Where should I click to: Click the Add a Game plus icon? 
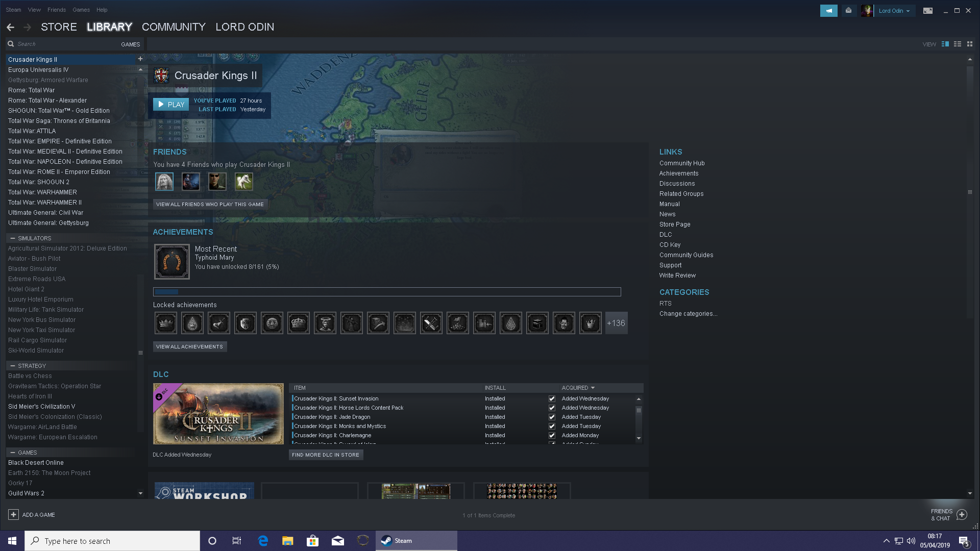pos(14,515)
